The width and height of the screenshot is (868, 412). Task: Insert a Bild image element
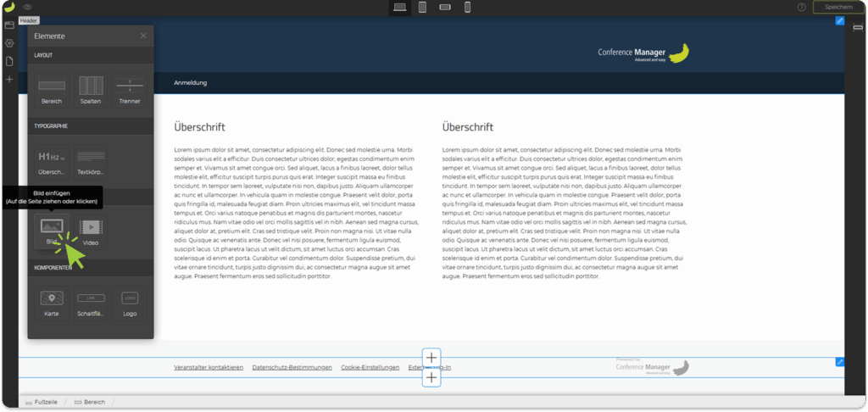pyautogui.click(x=52, y=227)
